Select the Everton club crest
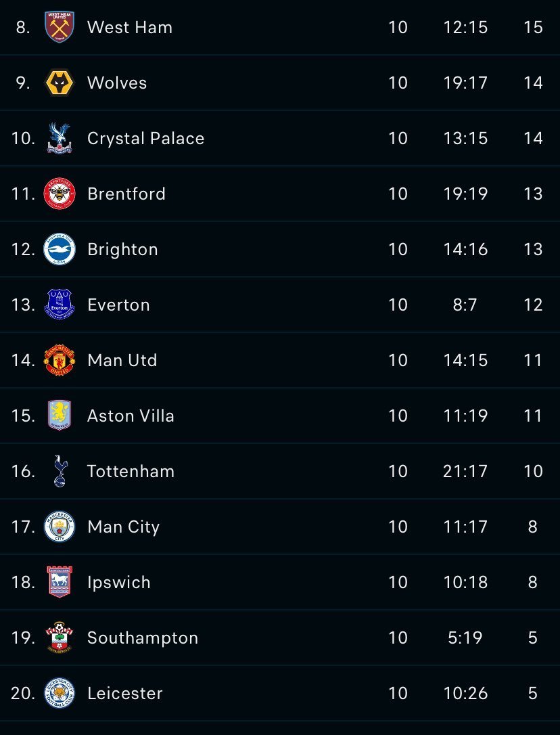The width and height of the screenshot is (560, 735). 60,304
